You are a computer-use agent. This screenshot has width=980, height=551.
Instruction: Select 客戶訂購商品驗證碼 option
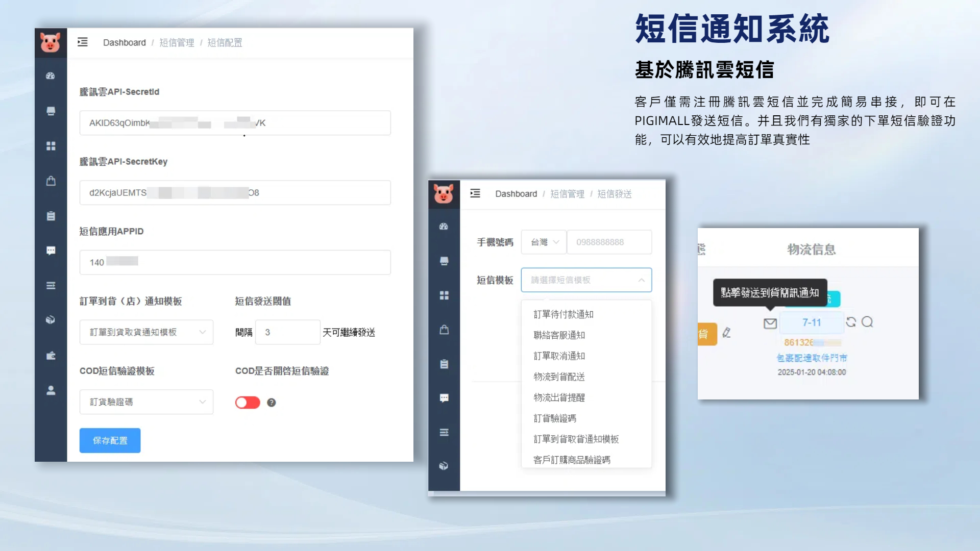[x=586, y=460]
